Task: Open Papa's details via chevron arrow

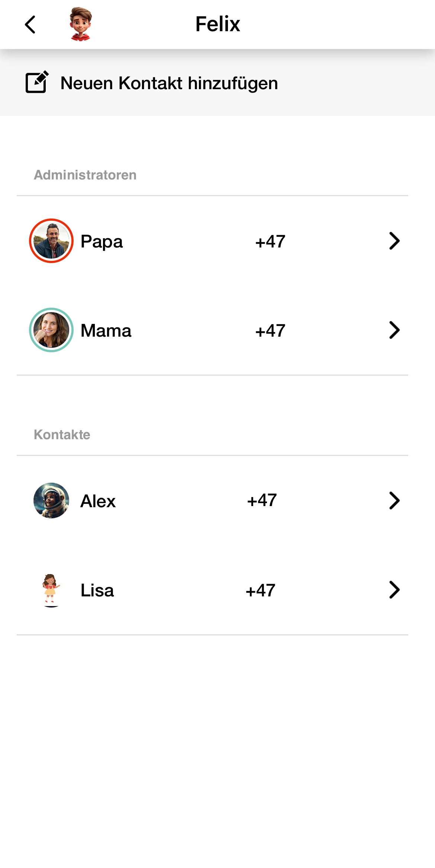Action: [x=394, y=241]
